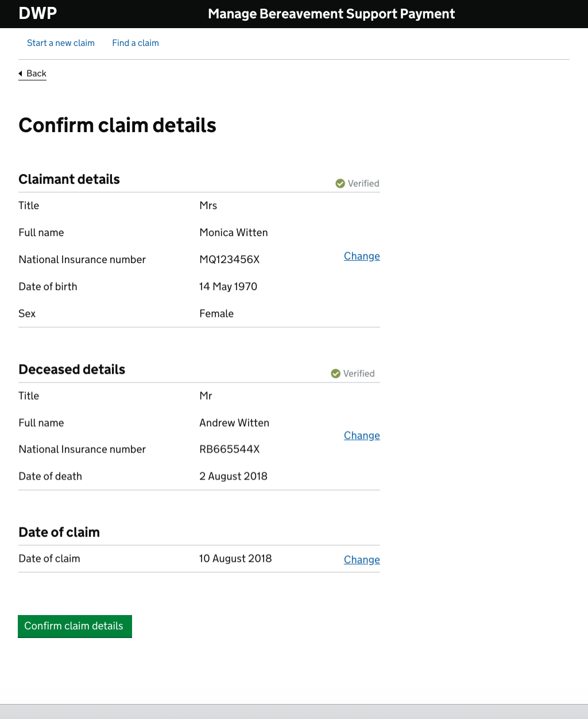Click the green Verified icon beside Claimant details
Viewport: 588px width, 719px height.
pos(340,183)
